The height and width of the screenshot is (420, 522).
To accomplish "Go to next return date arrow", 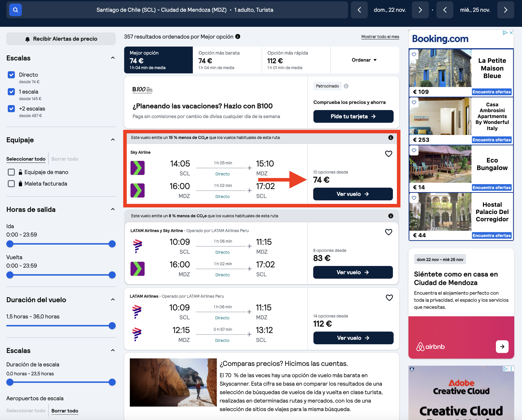I will click(506, 10).
